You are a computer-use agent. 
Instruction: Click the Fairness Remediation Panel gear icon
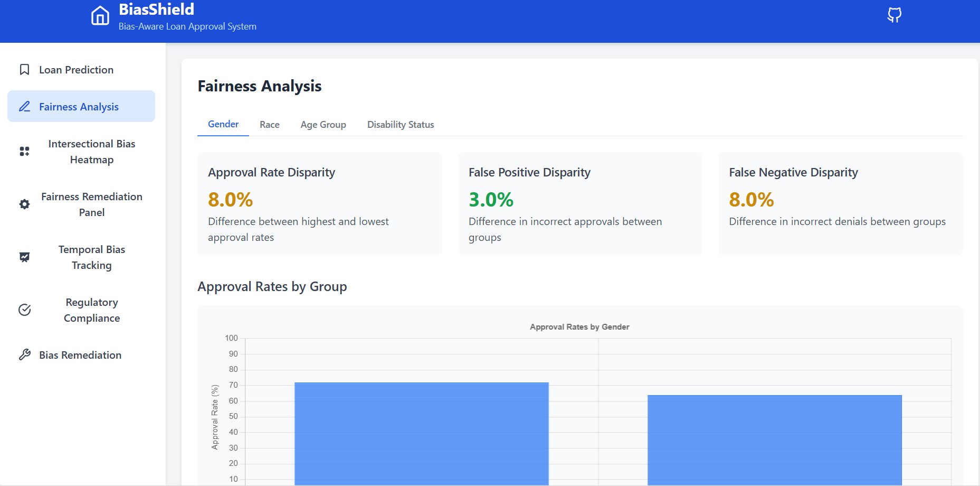tap(24, 204)
